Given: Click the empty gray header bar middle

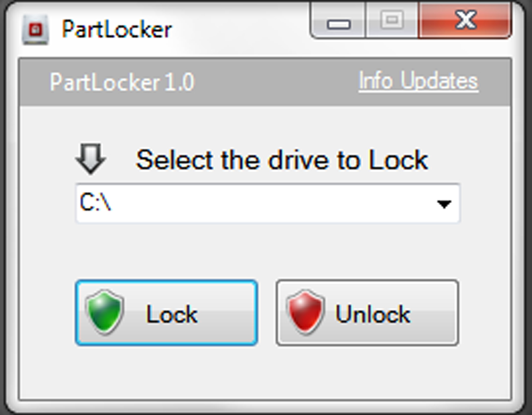Looking at the screenshot, I should pyautogui.click(x=277, y=82).
